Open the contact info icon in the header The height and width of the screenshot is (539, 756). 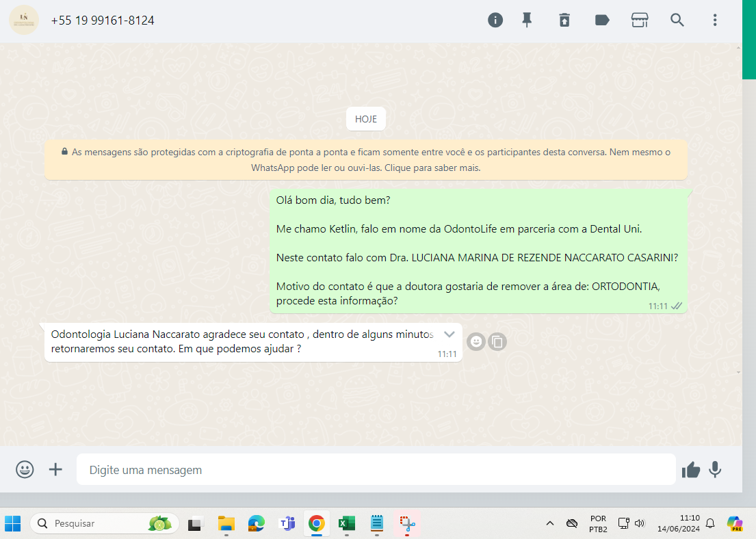pyautogui.click(x=495, y=21)
